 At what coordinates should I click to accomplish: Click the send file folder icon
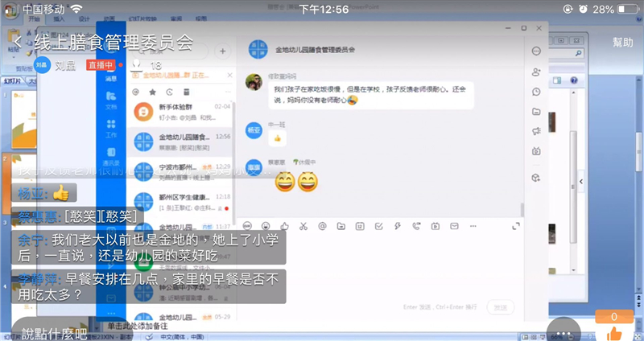(x=341, y=226)
